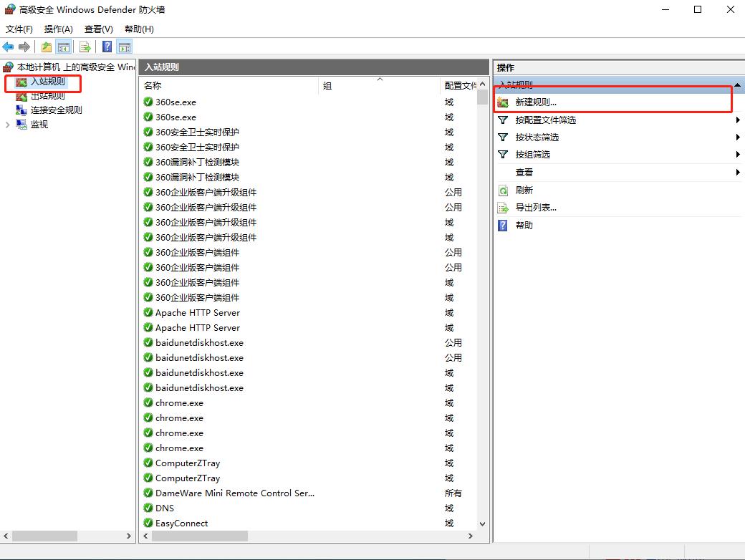Image resolution: width=745 pixels, height=560 pixels.
Task: Select the first 360漏洞补丁检测模块 rule
Action: (197, 163)
